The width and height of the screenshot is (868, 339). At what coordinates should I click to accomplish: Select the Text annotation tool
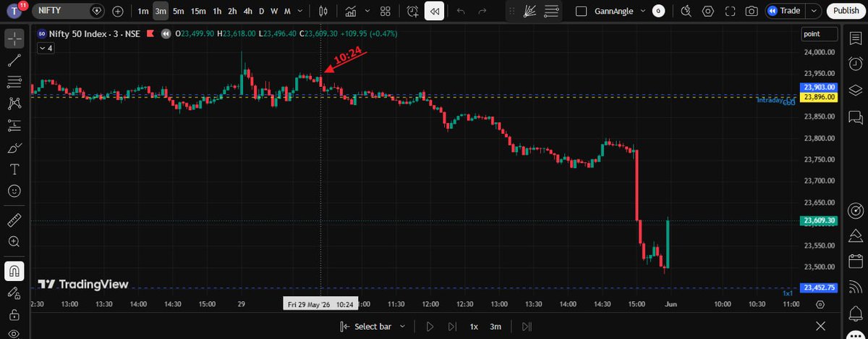(14, 169)
